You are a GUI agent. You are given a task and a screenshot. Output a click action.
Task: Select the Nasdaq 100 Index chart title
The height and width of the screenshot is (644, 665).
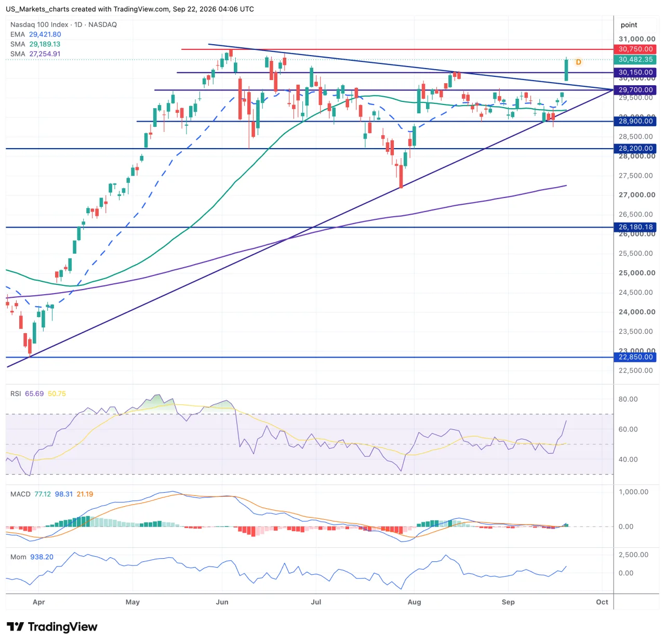[x=63, y=24]
